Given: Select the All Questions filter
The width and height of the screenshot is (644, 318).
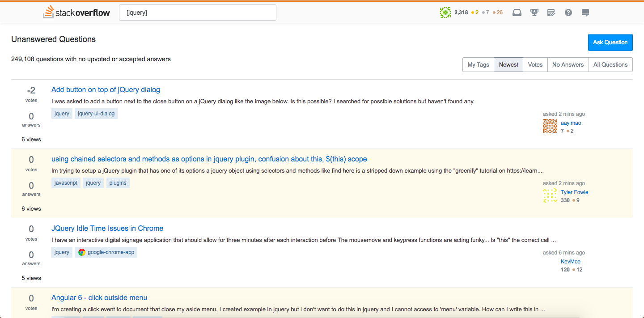Looking at the screenshot, I should pyautogui.click(x=610, y=64).
